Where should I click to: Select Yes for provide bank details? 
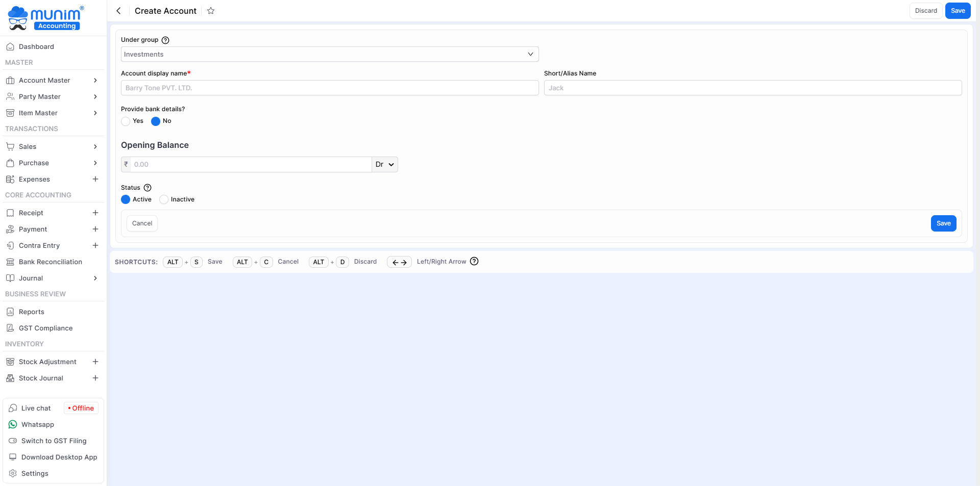point(126,121)
